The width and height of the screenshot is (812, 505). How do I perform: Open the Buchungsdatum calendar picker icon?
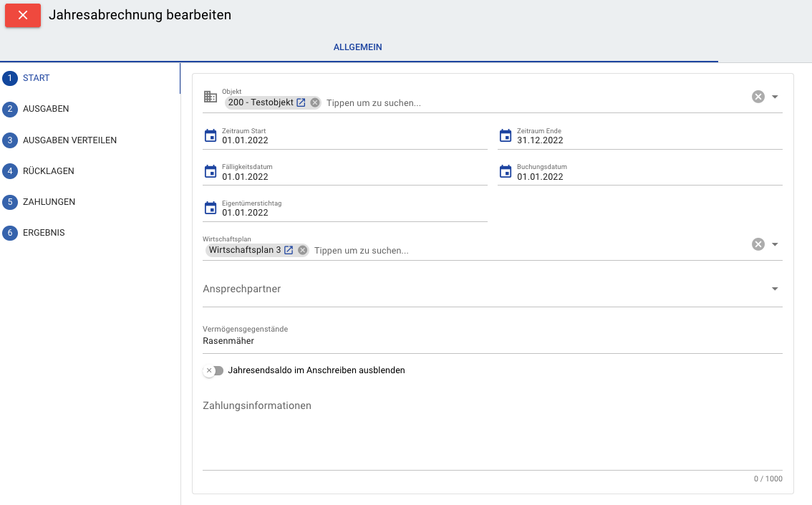[x=506, y=172]
